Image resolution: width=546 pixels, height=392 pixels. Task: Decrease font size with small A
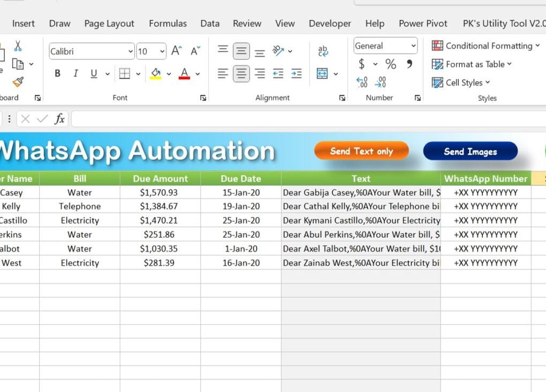point(195,51)
